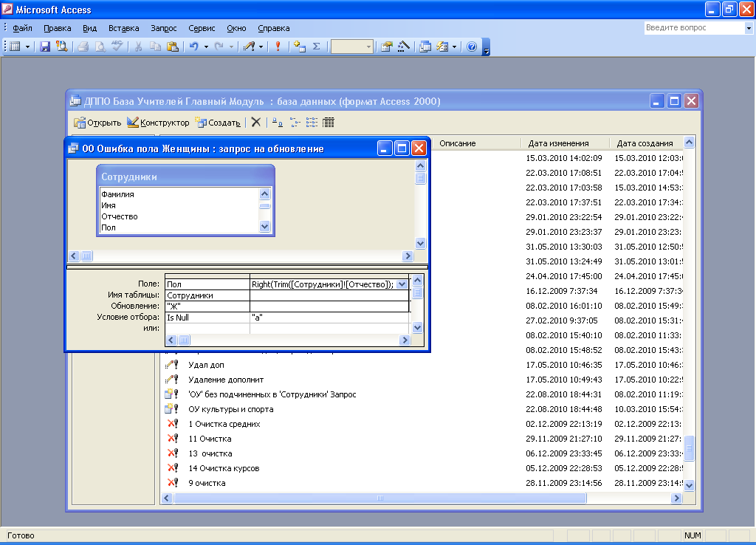The image size is (756, 545).
Task: Sort by Описание column header
Action: coord(478,143)
